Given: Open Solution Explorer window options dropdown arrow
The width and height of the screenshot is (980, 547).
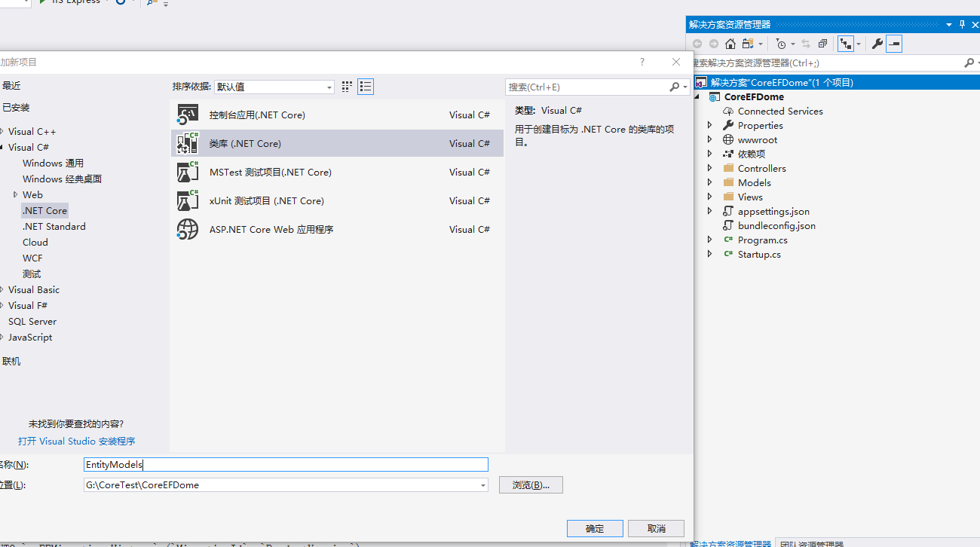Looking at the screenshot, I should [x=948, y=25].
